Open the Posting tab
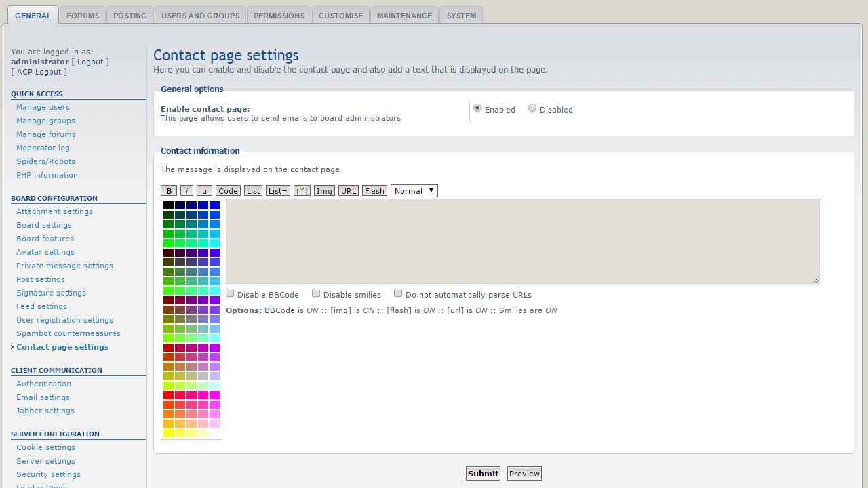 [x=130, y=16]
